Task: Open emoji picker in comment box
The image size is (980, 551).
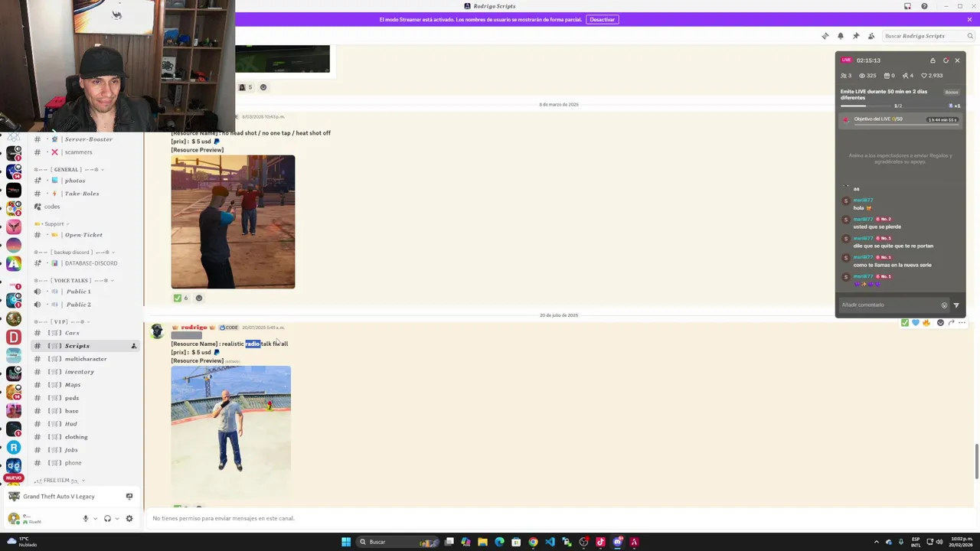Action: coord(944,305)
